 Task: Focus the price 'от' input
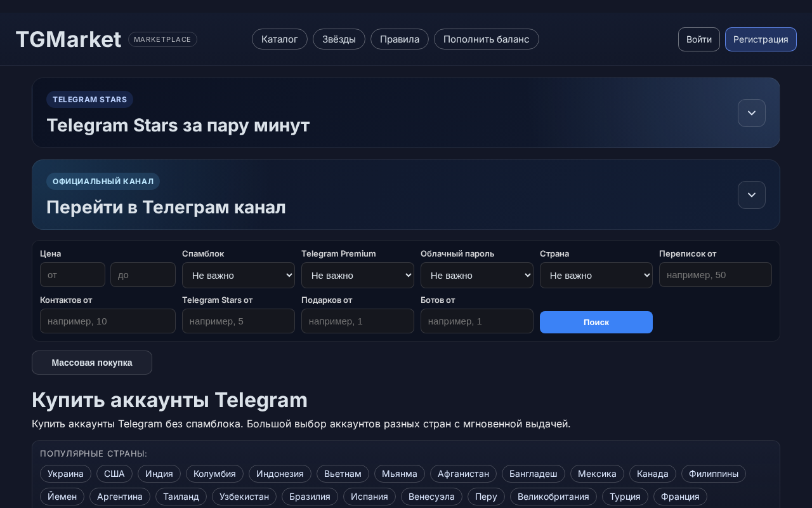click(x=72, y=275)
